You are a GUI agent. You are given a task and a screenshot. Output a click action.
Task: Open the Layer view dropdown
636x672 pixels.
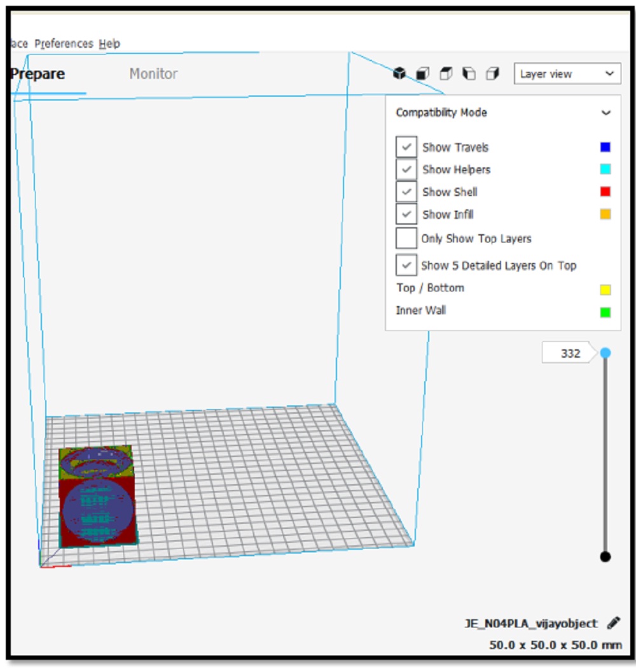(567, 74)
